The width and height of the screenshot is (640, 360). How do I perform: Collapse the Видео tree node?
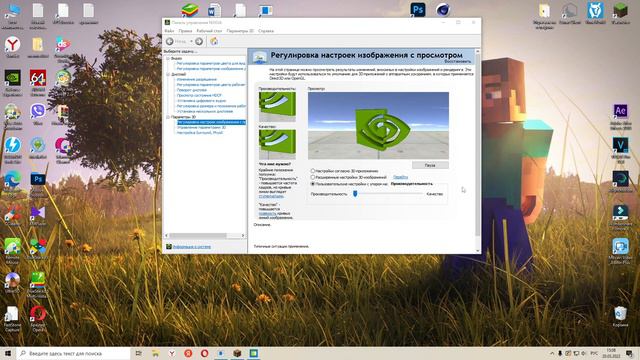[x=168, y=58]
